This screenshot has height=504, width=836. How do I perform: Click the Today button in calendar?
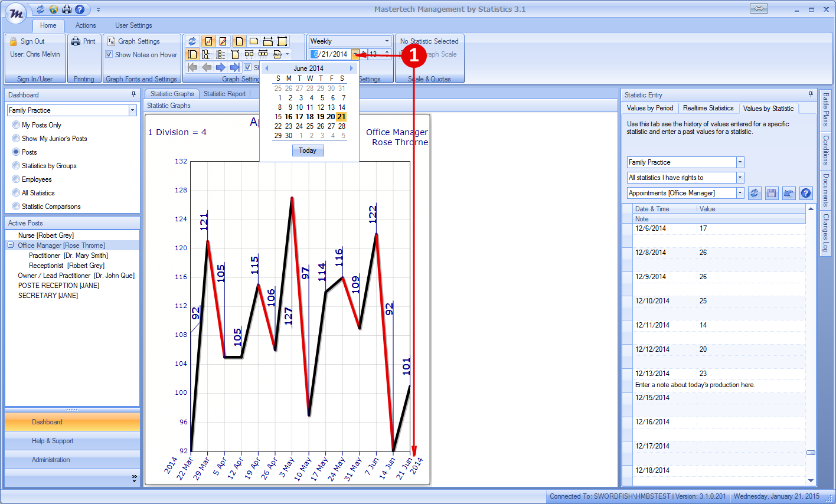click(308, 150)
